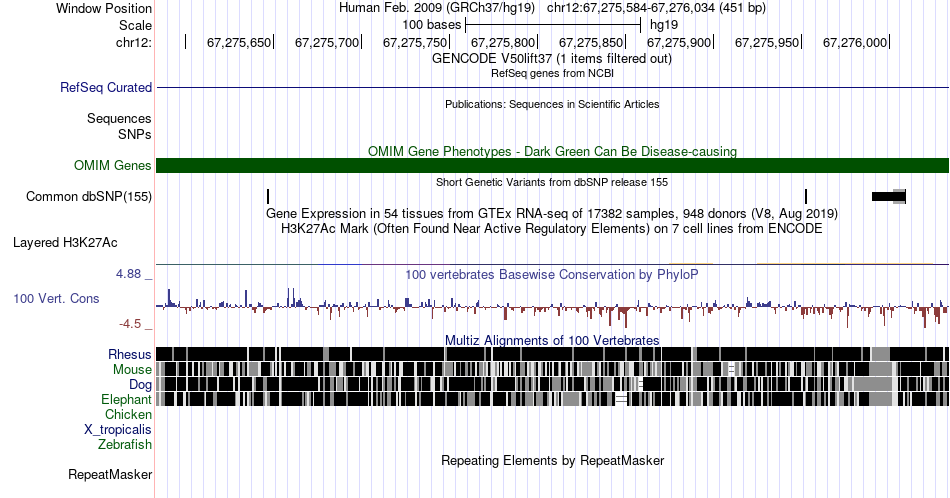Open the OMIM Genes track label
The width and height of the screenshot is (950, 498).
[113, 165]
